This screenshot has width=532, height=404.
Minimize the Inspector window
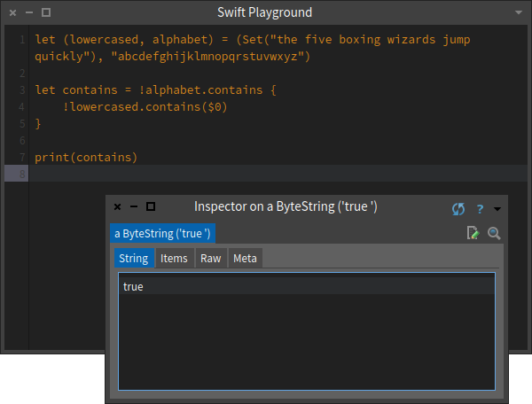pos(134,206)
